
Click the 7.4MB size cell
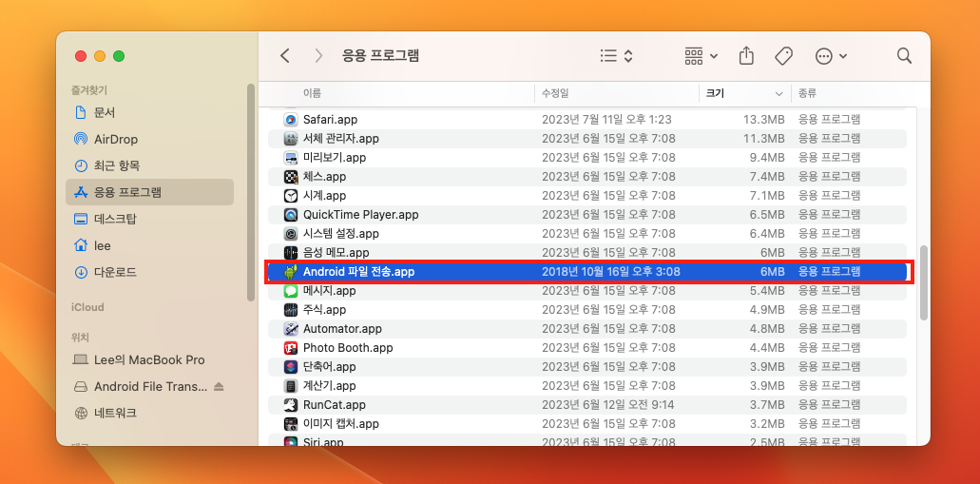click(x=767, y=176)
